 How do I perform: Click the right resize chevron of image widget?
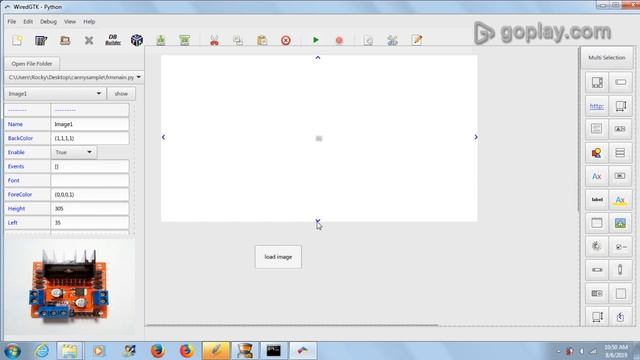pos(476,137)
